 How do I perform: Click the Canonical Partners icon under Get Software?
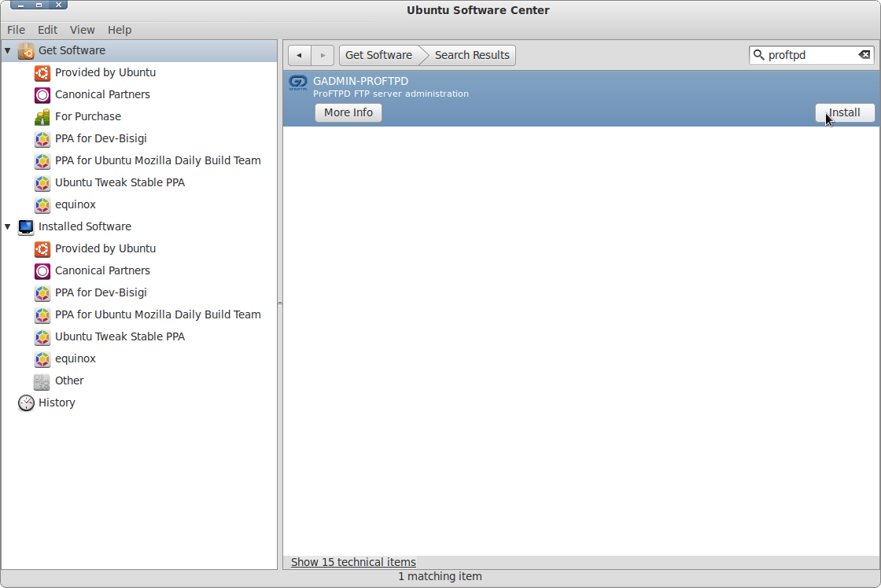42,95
